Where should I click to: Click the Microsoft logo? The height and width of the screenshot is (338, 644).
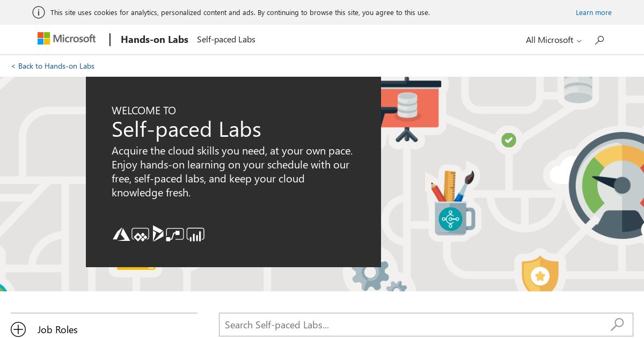(67, 39)
